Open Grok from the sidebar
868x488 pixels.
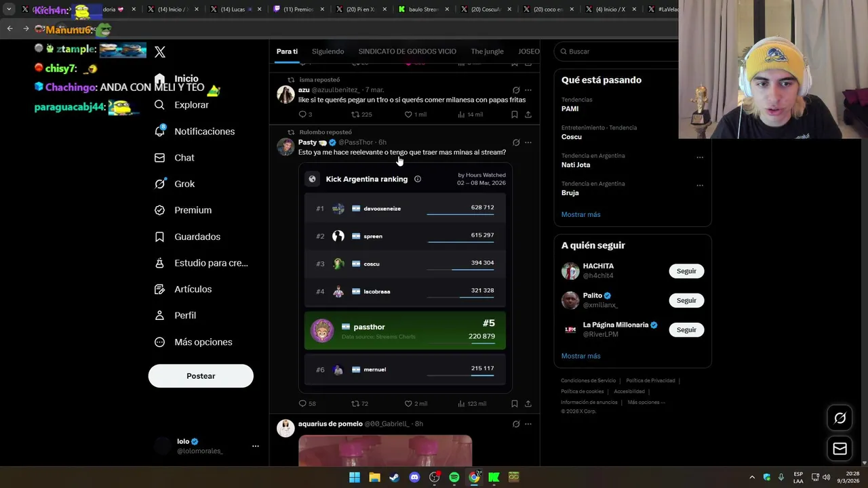click(x=174, y=184)
